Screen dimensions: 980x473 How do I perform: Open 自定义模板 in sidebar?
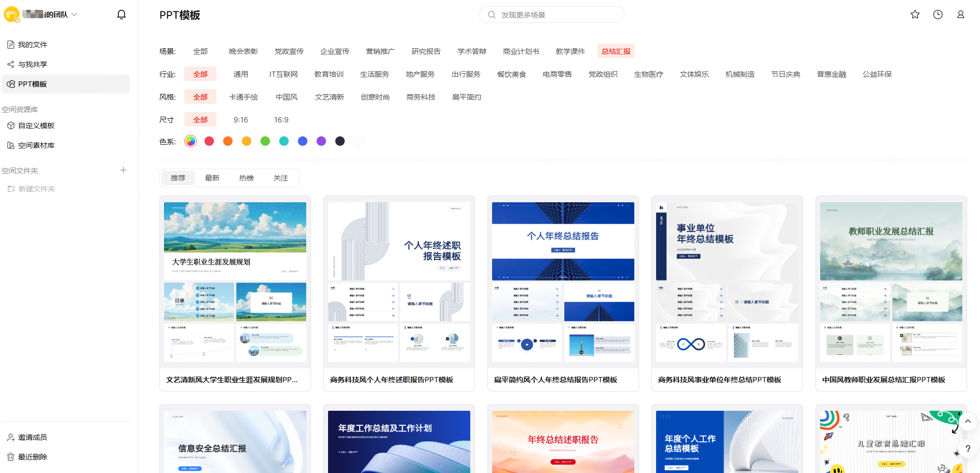pos(65,126)
